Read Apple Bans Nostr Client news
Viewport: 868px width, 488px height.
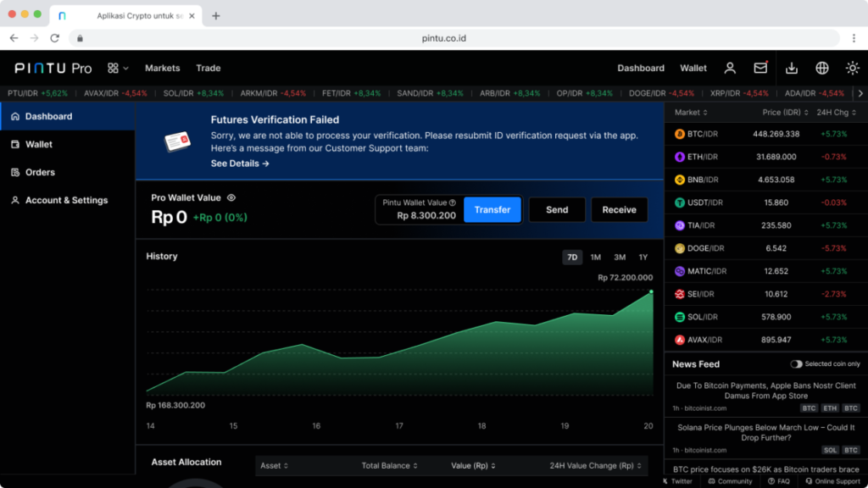765,391
